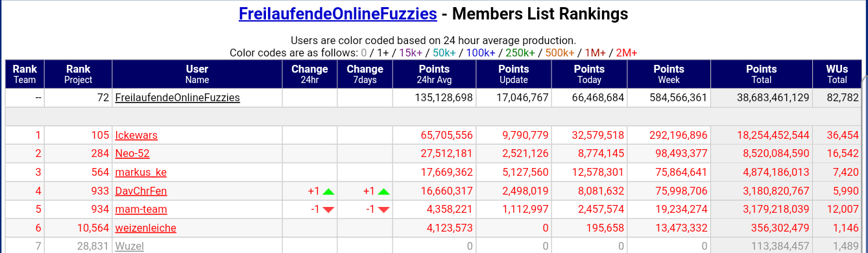This screenshot has height=253, width=868.
Task: Open mam-team user link
Action: coord(141,210)
